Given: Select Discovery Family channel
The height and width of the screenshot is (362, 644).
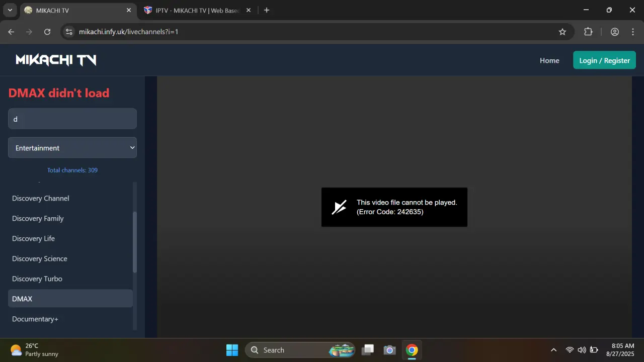Looking at the screenshot, I should click(70, 218).
